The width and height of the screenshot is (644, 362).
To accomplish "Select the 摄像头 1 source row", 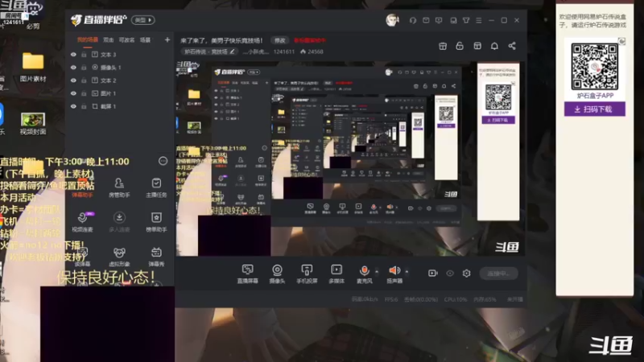I will 119,68.
